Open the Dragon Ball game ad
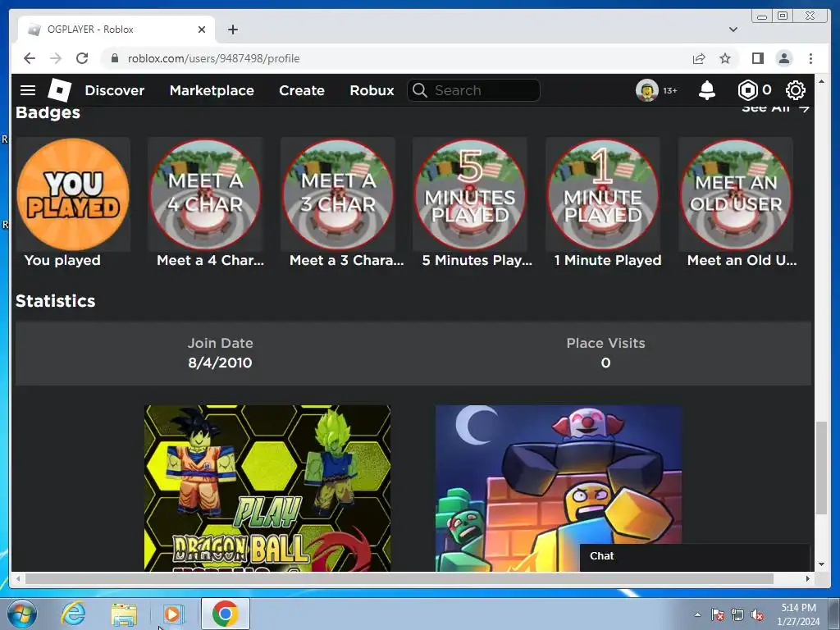The image size is (840, 630). click(x=267, y=488)
